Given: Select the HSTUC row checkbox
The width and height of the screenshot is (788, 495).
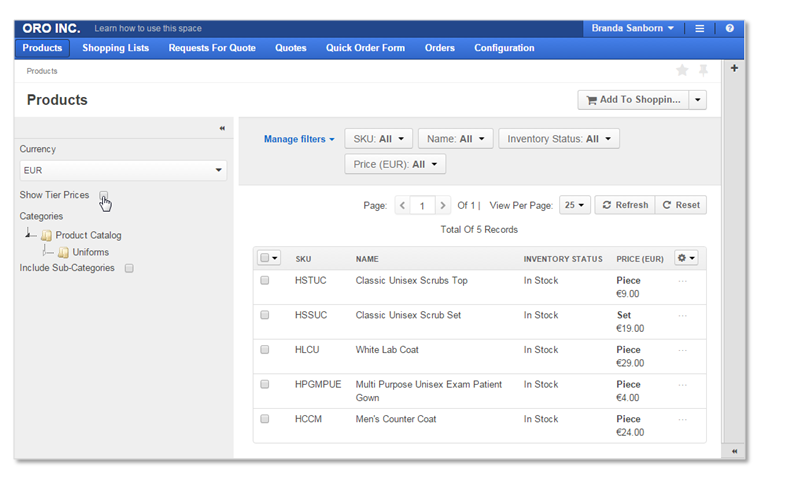Looking at the screenshot, I should pos(264,280).
